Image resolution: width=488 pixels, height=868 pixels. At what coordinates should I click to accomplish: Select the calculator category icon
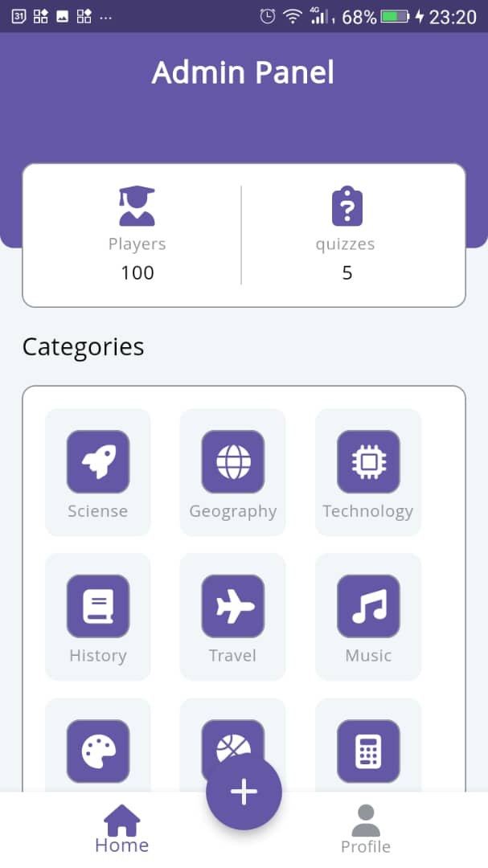(367, 751)
